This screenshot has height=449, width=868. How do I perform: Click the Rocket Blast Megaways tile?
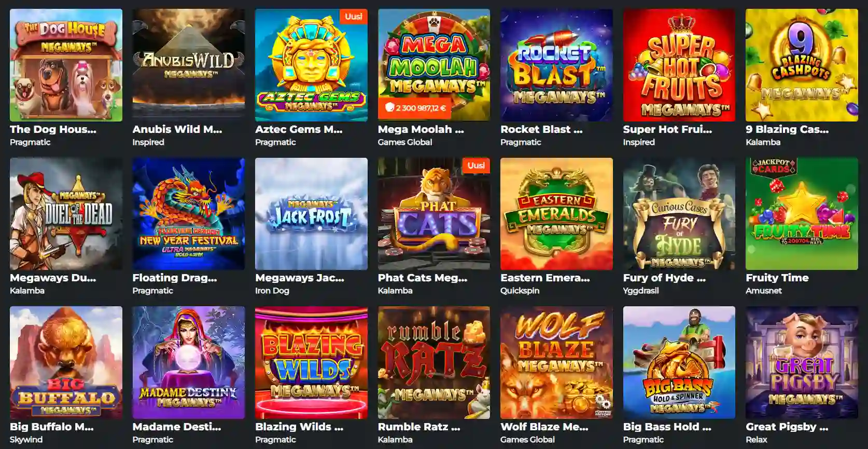(x=556, y=65)
